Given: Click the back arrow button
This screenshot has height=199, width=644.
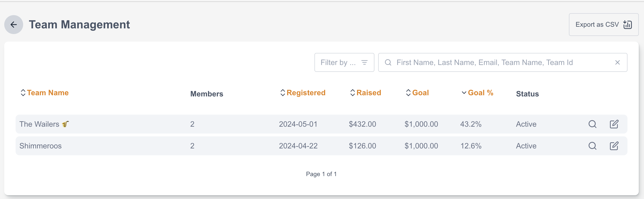Looking at the screenshot, I should 14,25.
